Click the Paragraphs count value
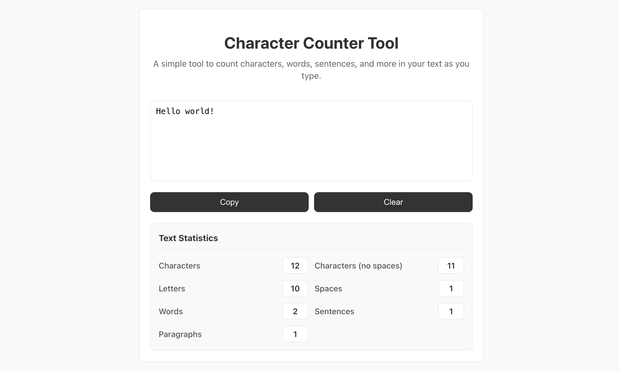The width and height of the screenshot is (619, 372). point(295,334)
